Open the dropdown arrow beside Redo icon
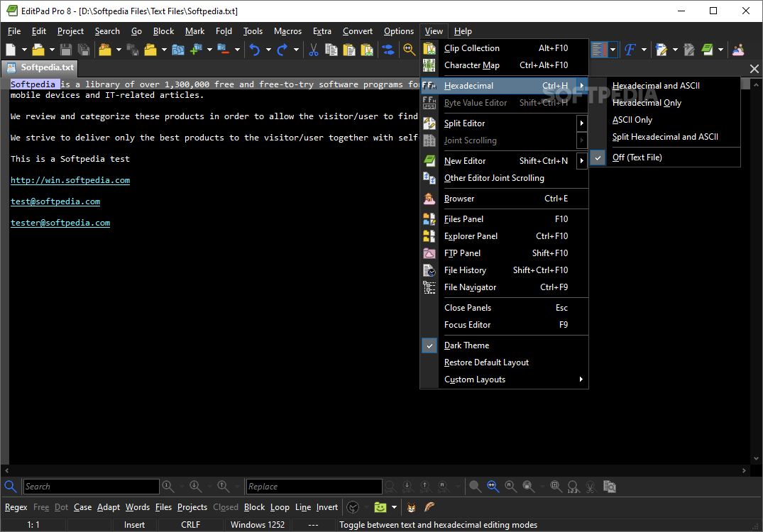This screenshot has height=532, width=763. pyautogui.click(x=296, y=50)
